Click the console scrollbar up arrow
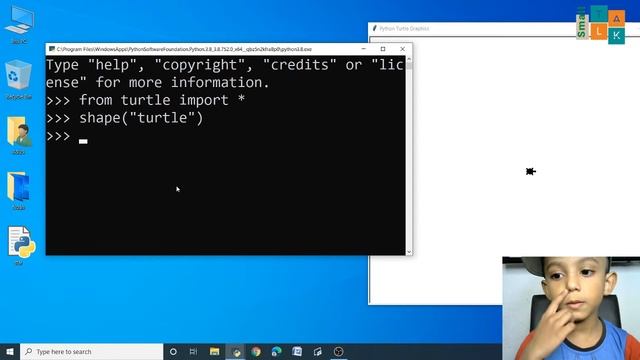This screenshot has width=640, height=360. tap(409, 59)
